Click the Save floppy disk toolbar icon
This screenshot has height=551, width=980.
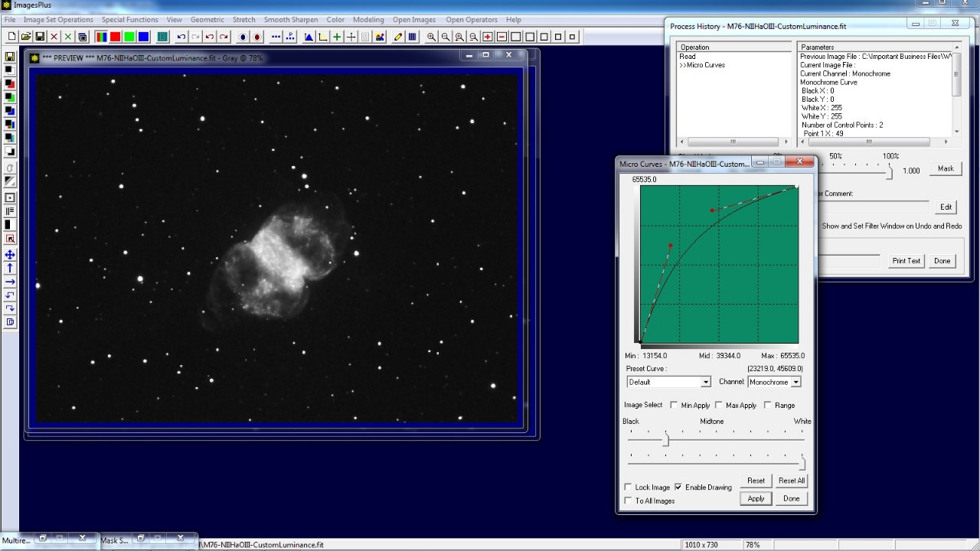click(x=40, y=37)
